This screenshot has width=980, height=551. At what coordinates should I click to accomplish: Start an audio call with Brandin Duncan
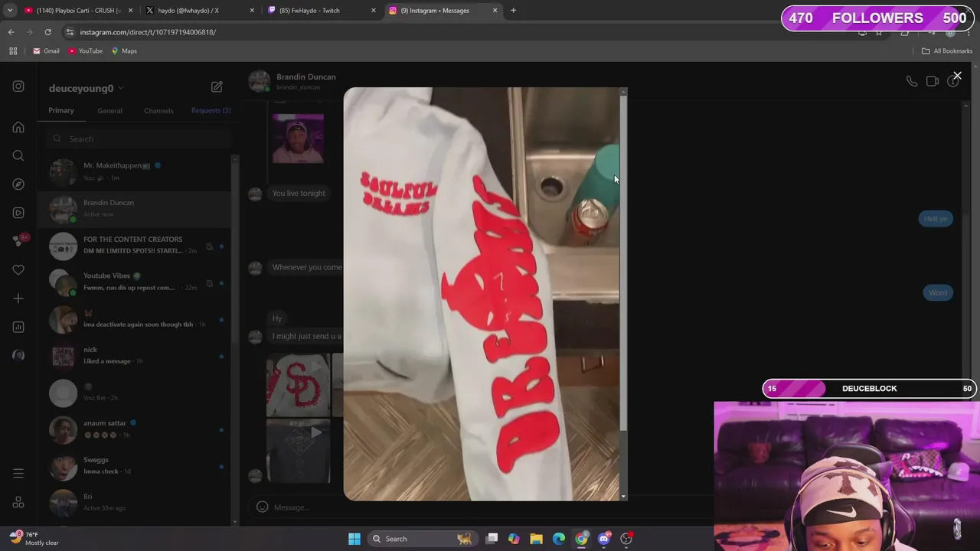[911, 81]
